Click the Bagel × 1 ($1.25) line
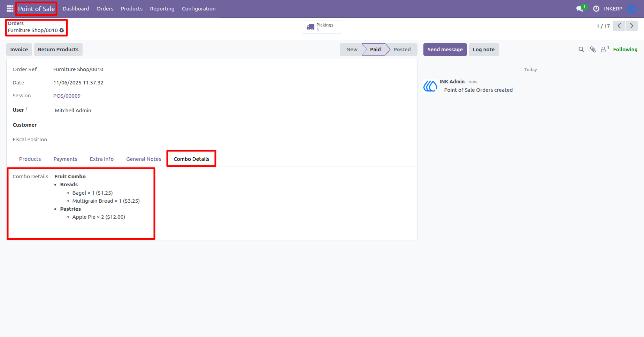This screenshot has height=337, width=644. (x=92, y=193)
